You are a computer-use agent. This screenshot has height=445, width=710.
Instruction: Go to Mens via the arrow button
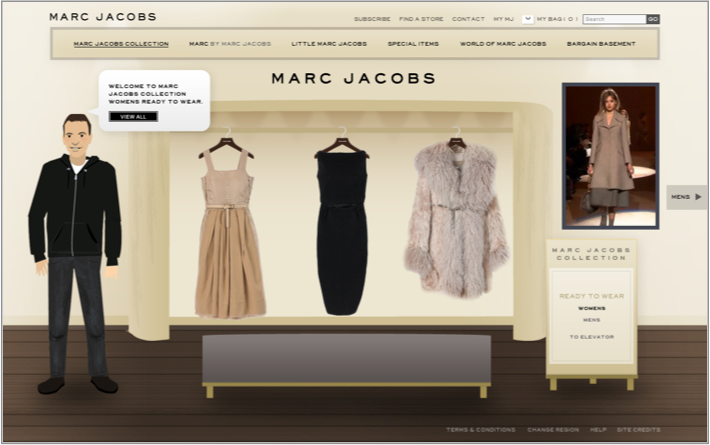(x=686, y=197)
